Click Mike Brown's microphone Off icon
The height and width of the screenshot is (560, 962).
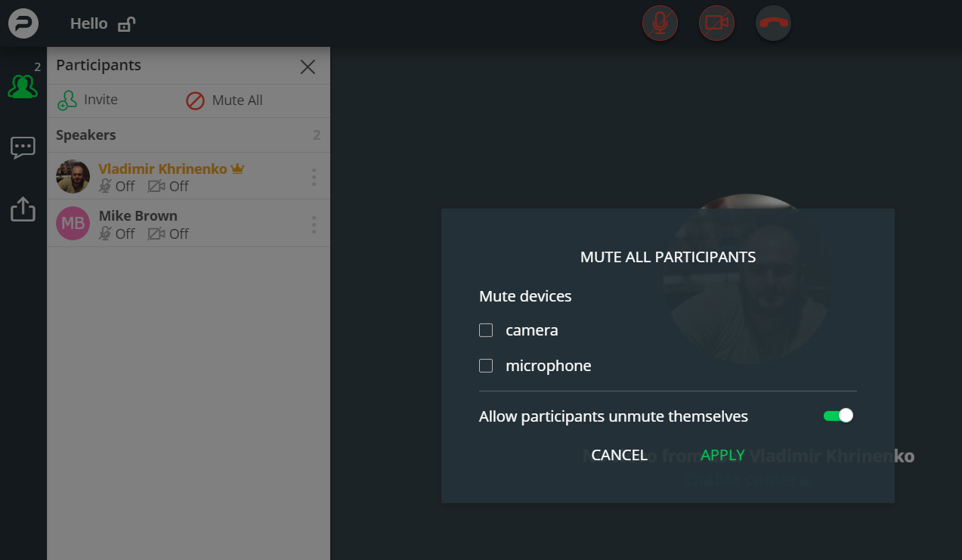point(105,234)
